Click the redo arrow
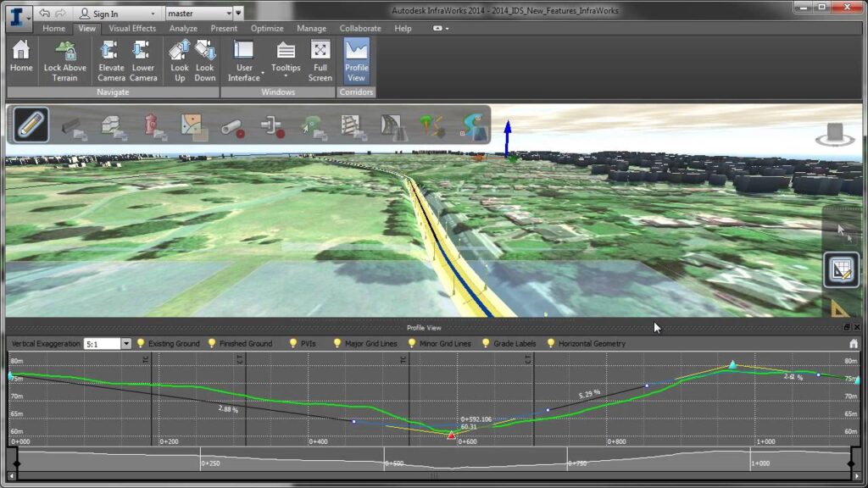The width and height of the screenshot is (868, 488). [x=60, y=13]
